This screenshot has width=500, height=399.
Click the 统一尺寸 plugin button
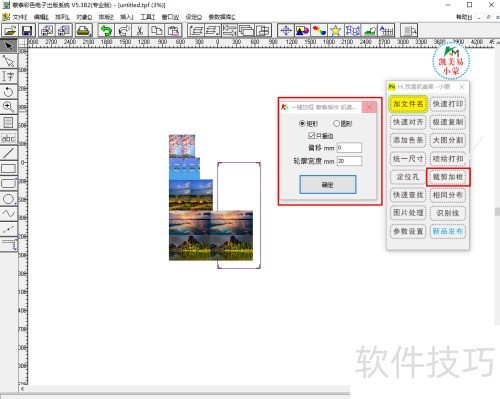click(x=408, y=159)
